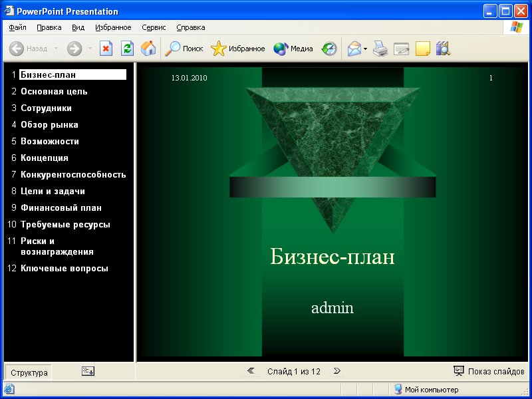The image size is (532, 399).
Task: Open the Вид menu
Action: [x=78, y=27]
